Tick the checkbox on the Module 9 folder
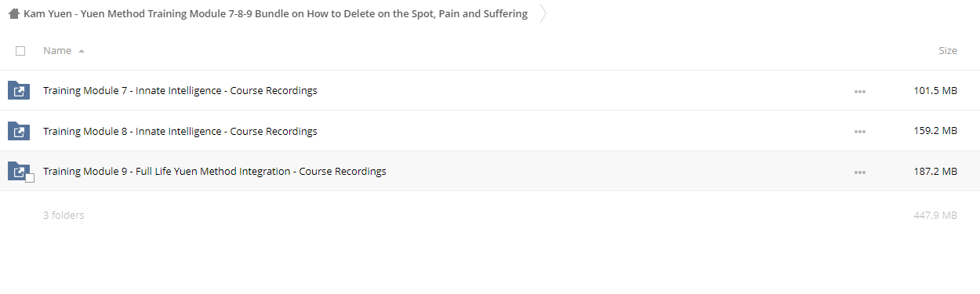 (x=30, y=178)
